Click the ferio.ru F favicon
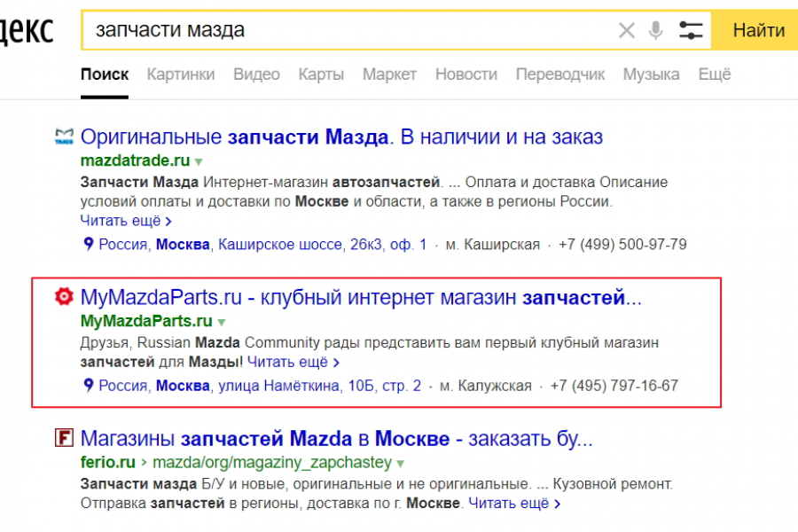Viewport: 798px width, 532px height. coord(64,437)
